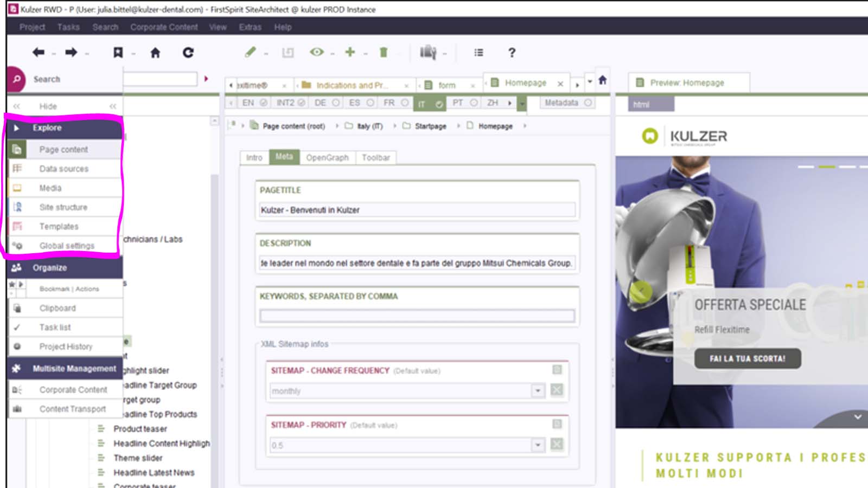
Task: Select the Page content sidebar icon
Action: [18, 149]
